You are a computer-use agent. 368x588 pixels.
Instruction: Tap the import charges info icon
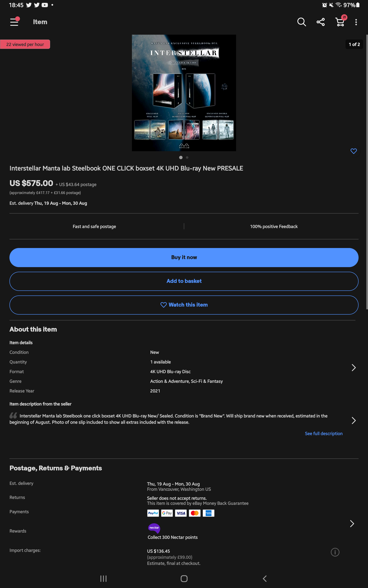(335, 552)
